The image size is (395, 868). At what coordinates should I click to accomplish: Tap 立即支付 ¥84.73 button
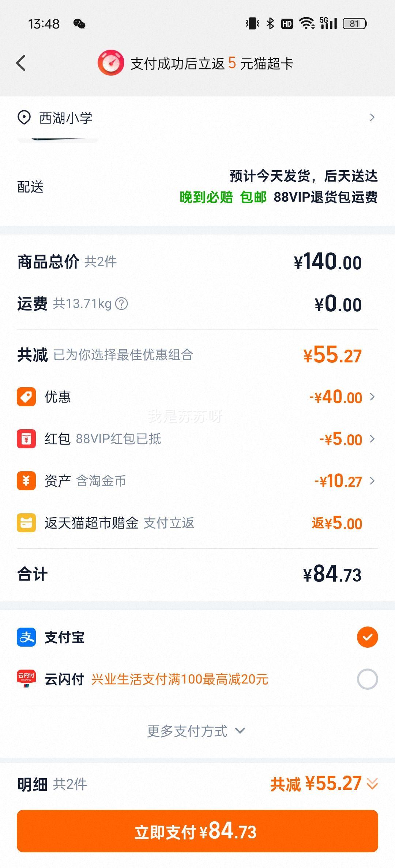(x=197, y=831)
